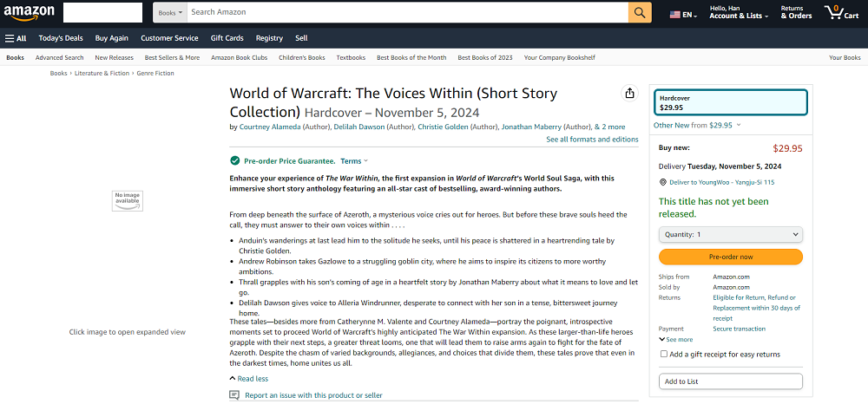Open Best Sellers & More
The image size is (868, 404).
172,57
